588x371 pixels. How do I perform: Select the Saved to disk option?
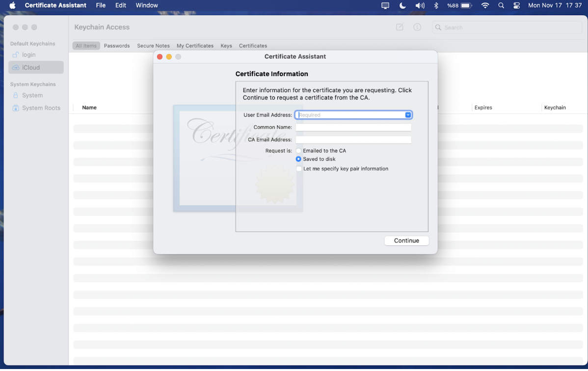click(298, 159)
